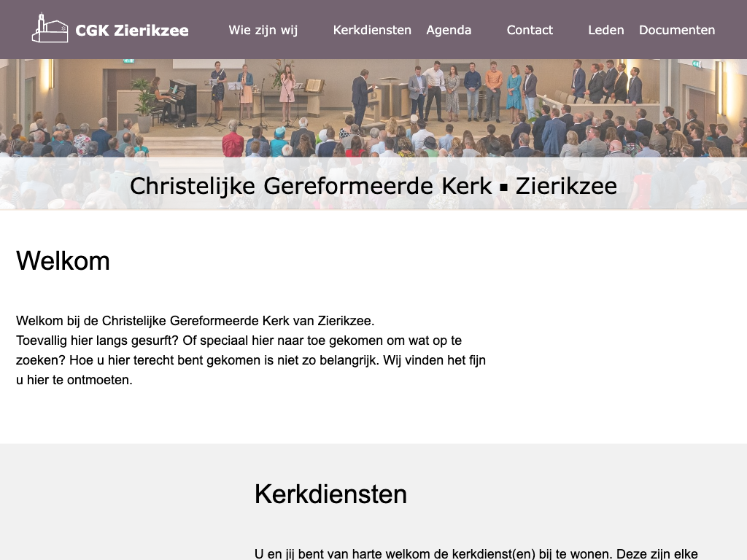This screenshot has width=747, height=560.
Task: Open the Agenda page
Action: 449,30
